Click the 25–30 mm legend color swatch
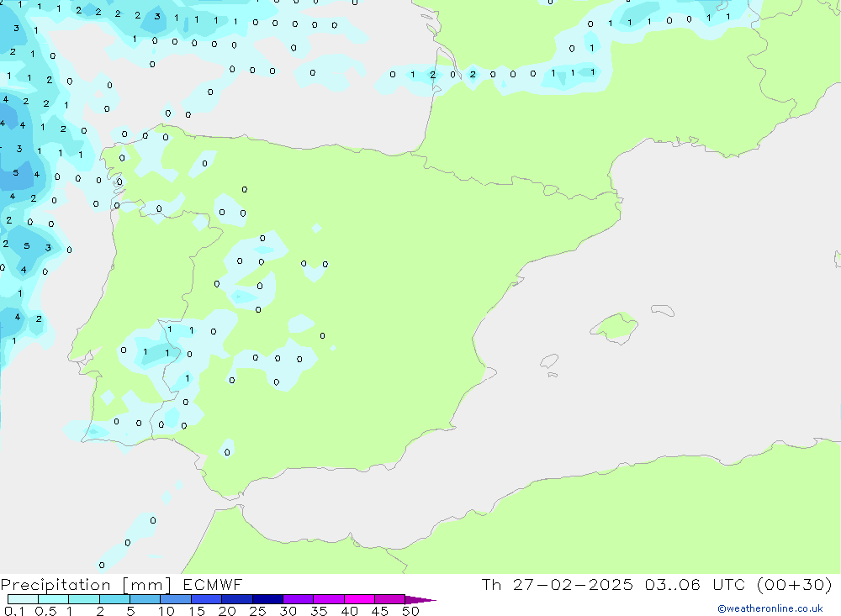Screen dimensions: 841x616 [x=267, y=599]
